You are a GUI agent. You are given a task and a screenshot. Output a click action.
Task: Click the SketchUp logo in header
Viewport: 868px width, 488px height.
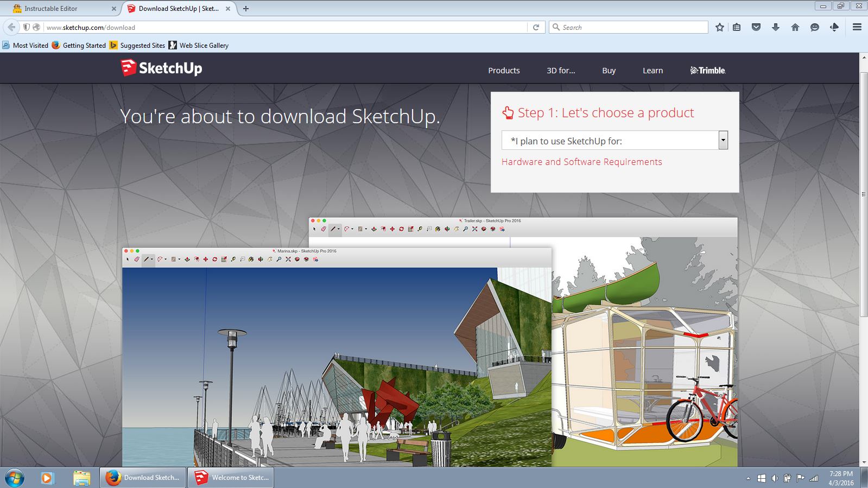pyautogui.click(x=161, y=68)
